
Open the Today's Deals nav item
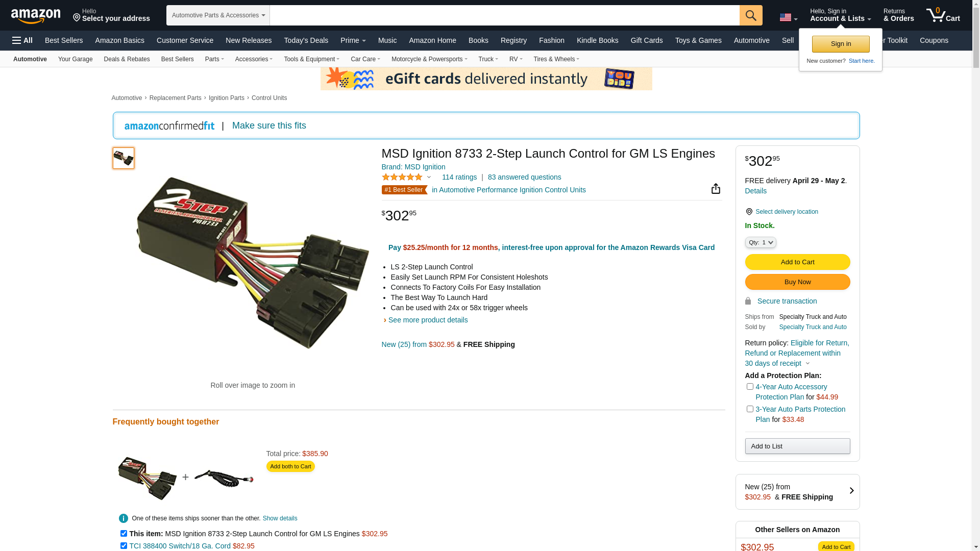click(x=306, y=40)
